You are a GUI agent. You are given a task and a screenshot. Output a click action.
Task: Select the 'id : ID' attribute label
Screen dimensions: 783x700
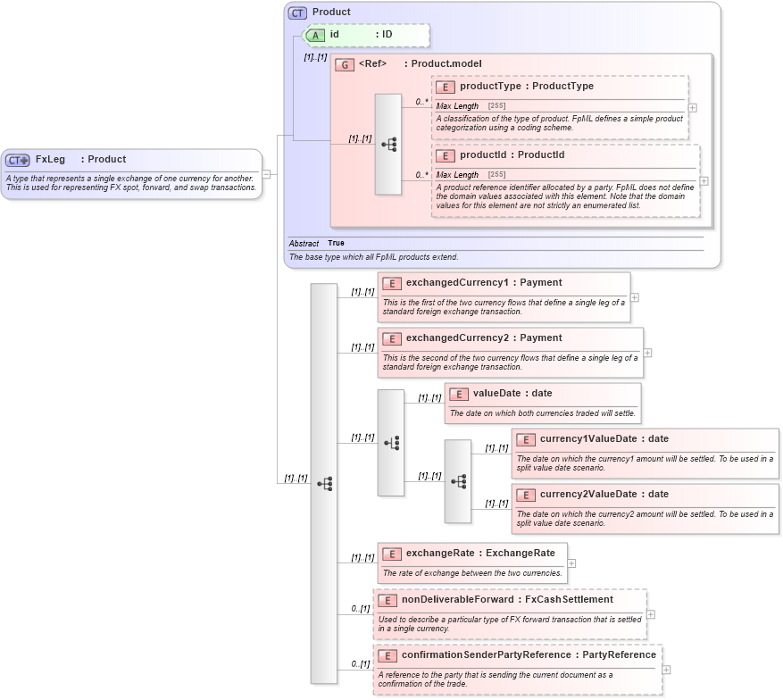click(361, 35)
